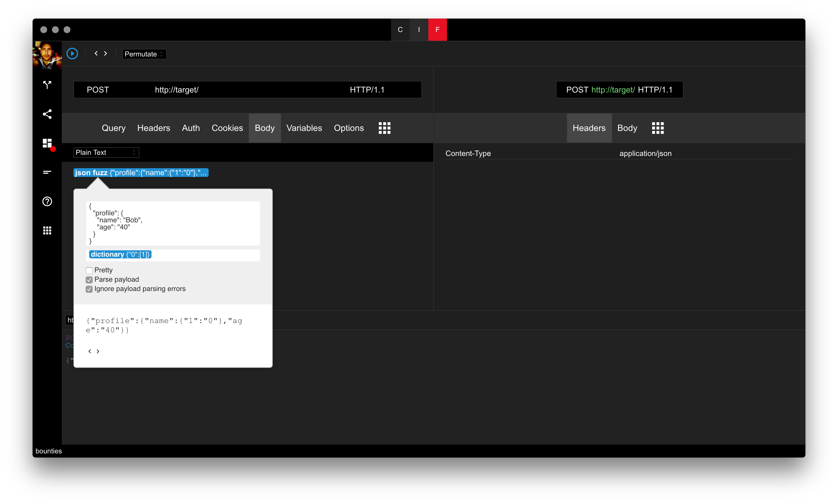The height and width of the screenshot is (504, 838).
Task: Click the http://target/ URL field
Action: (x=177, y=90)
